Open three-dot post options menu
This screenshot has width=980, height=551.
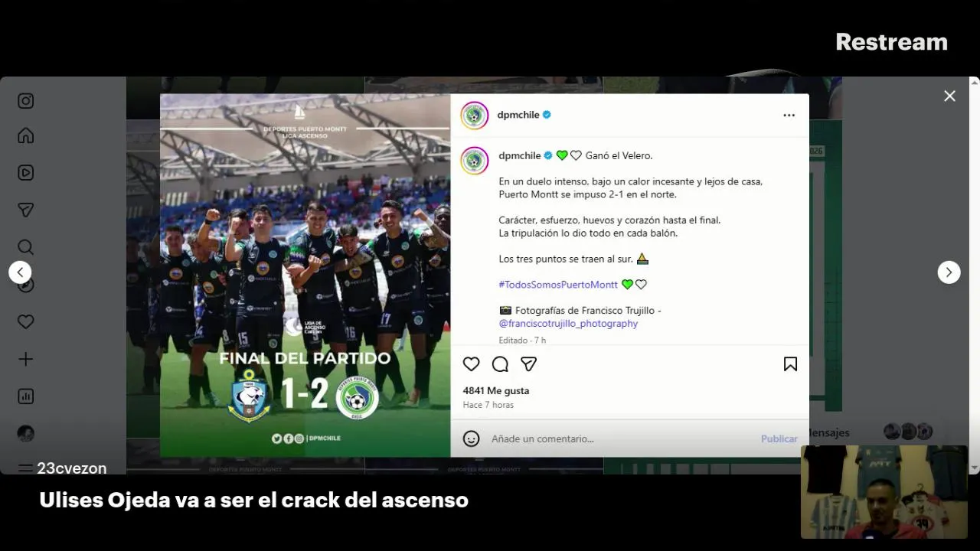tap(789, 115)
